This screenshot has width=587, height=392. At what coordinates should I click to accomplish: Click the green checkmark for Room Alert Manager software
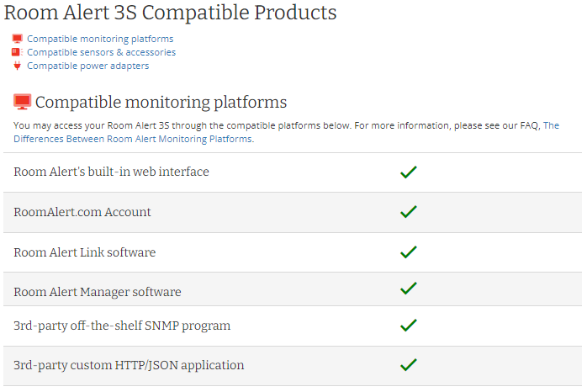tap(409, 289)
